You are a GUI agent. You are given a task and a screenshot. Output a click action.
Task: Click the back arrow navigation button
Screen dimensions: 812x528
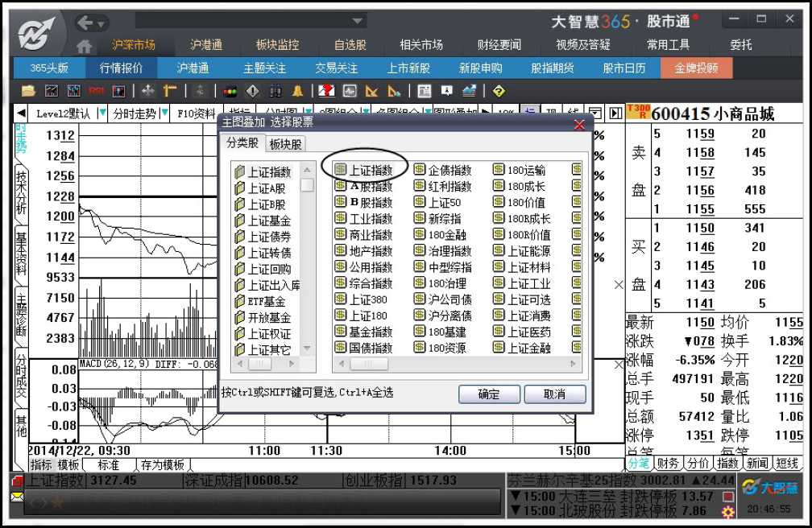(86, 23)
